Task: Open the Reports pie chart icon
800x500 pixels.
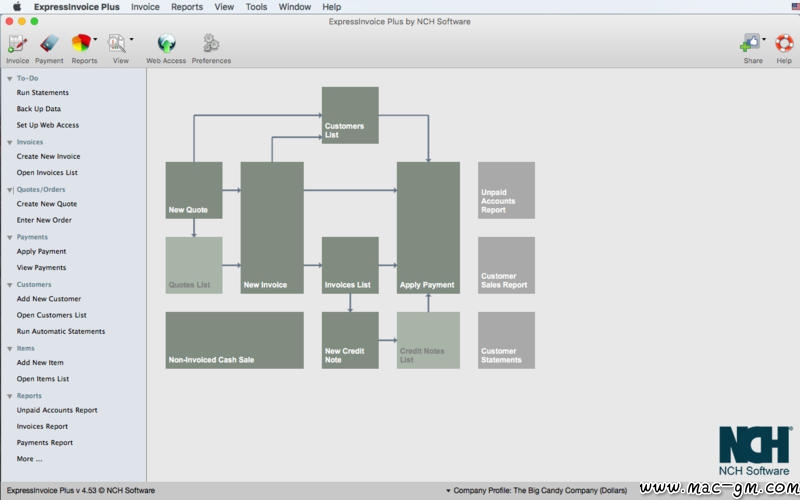Action: coord(81,44)
